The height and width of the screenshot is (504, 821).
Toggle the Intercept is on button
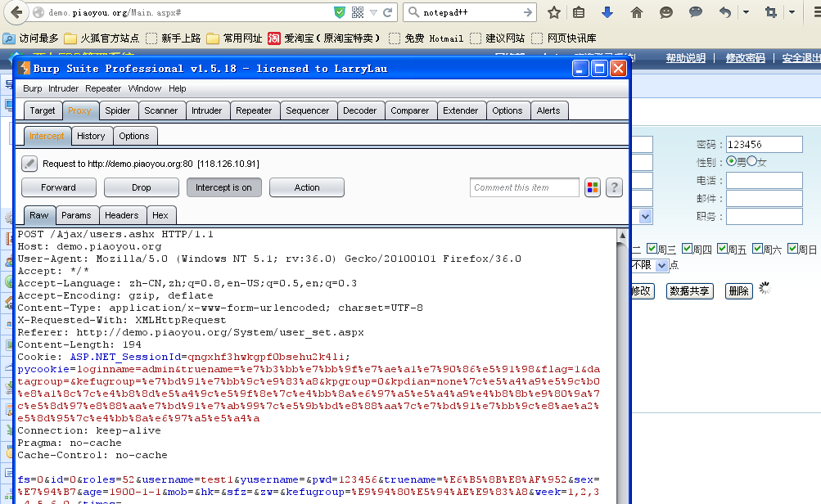coord(224,187)
